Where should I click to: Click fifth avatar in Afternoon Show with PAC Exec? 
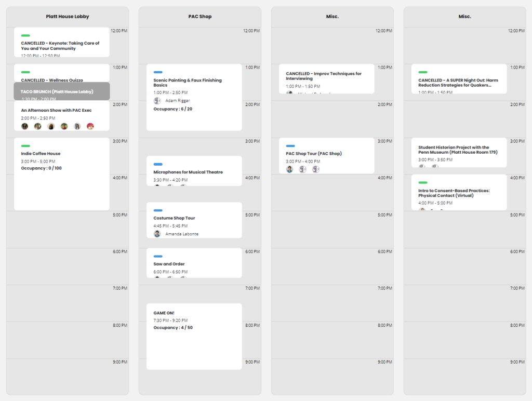click(x=77, y=126)
